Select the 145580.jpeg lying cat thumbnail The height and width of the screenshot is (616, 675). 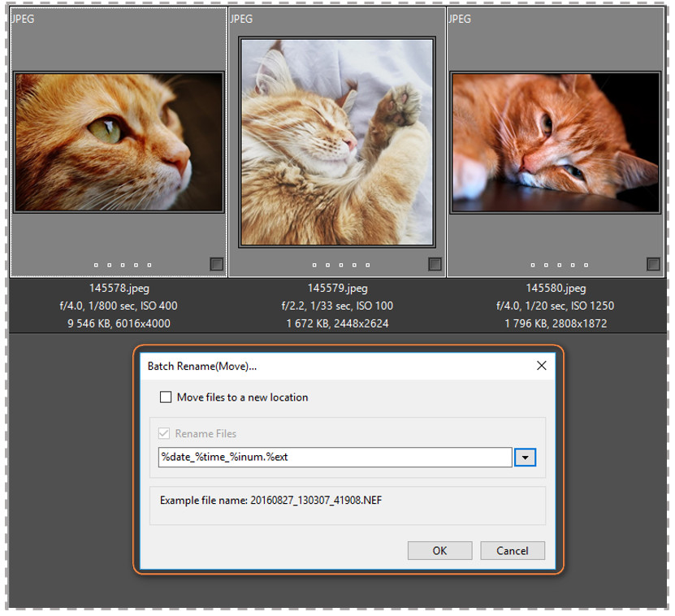[x=556, y=142]
